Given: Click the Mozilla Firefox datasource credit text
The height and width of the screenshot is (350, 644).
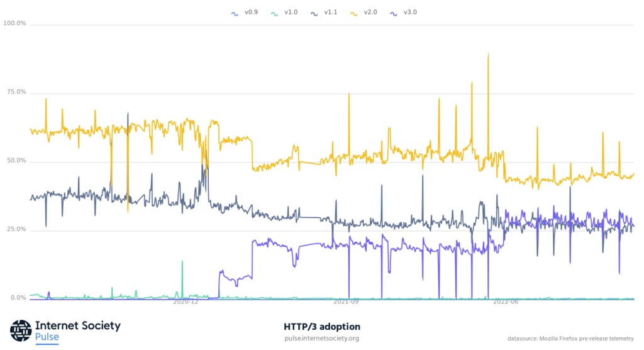Looking at the screenshot, I should (570, 339).
